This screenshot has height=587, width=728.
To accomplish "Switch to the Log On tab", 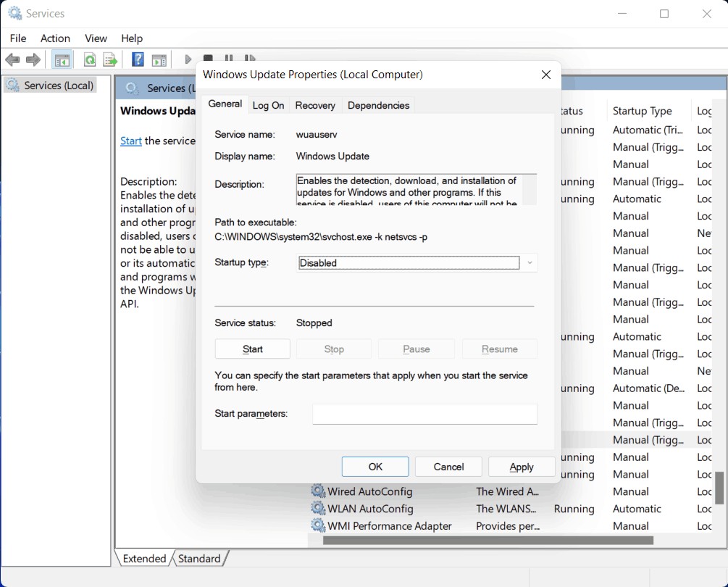I will click(268, 105).
